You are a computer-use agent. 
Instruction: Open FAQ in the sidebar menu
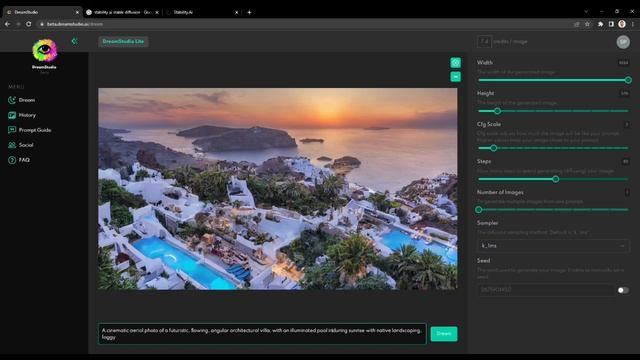[x=24, y=160]
